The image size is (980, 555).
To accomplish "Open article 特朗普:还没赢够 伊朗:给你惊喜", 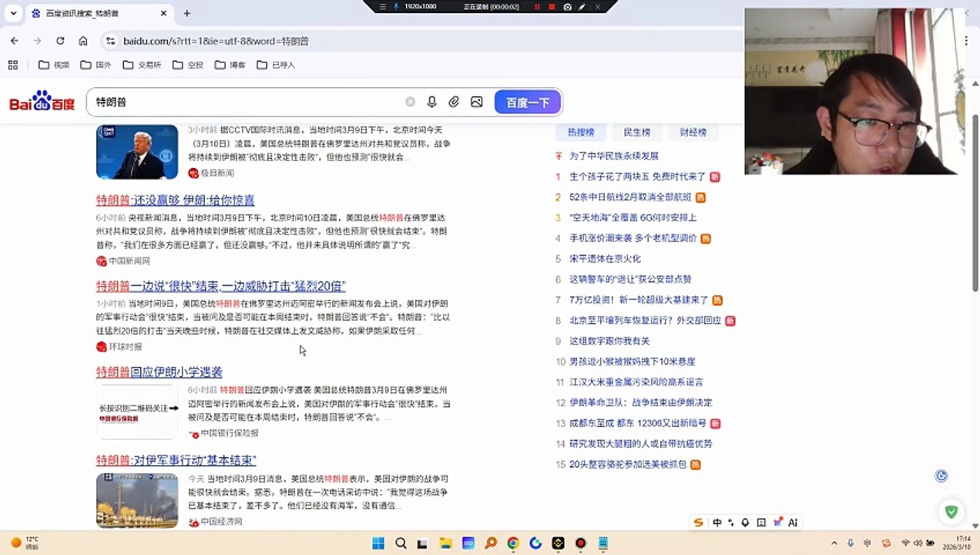I will pyautogui.click(x=175, y=200).
